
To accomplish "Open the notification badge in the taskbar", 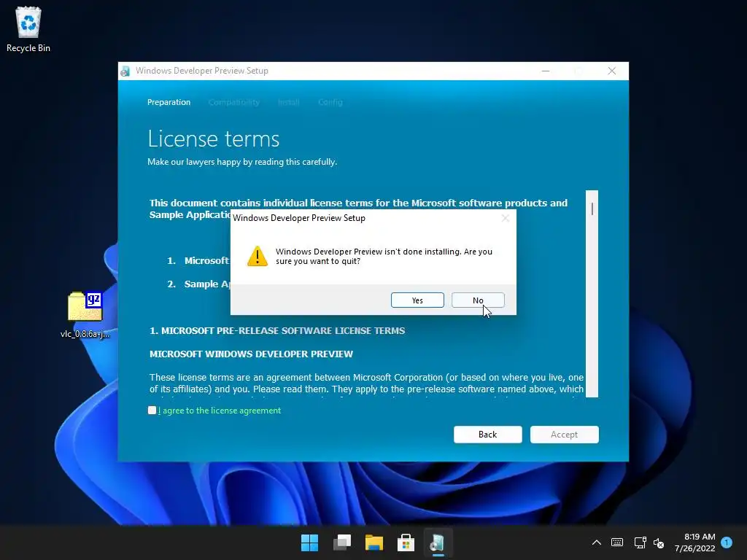I will coord(727,542).
